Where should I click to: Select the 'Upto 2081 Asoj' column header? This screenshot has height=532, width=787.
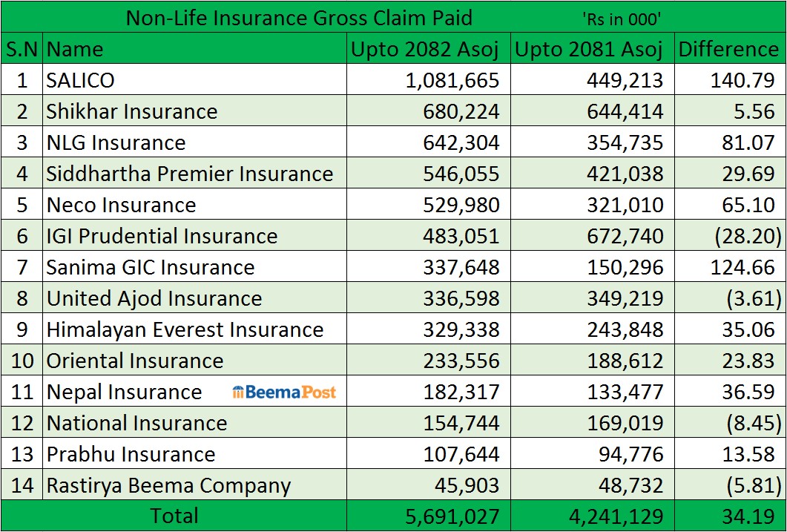point(589,49)
